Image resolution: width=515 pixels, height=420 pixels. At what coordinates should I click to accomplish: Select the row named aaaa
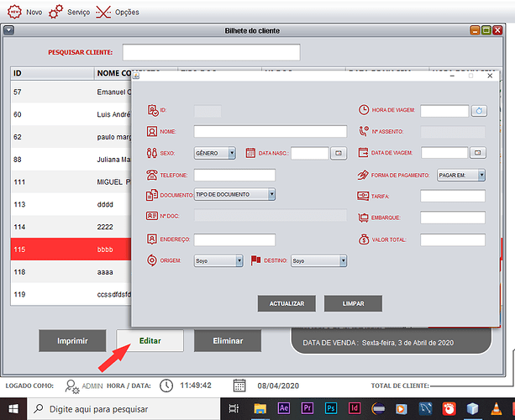[x=71, y=272]
